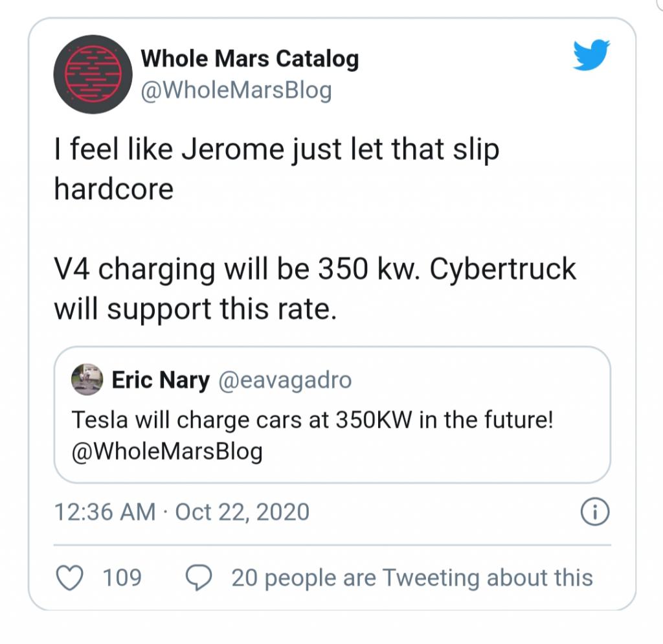The height and width of the screenshot is (644, 663).
Task: Click the reply speech bubble icon
Action: [199, 577]
